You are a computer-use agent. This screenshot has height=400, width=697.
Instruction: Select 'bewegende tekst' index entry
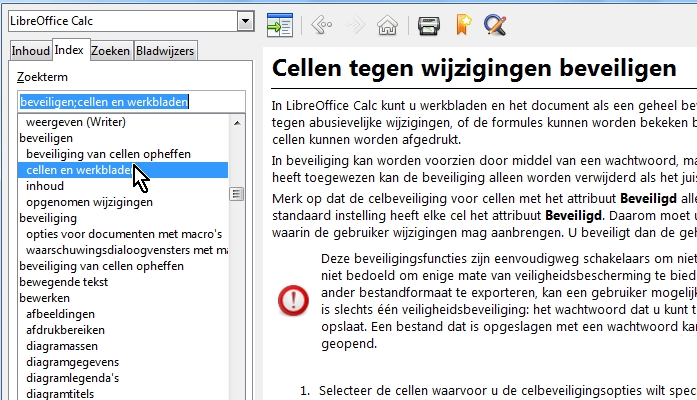(x=63, y=282)
